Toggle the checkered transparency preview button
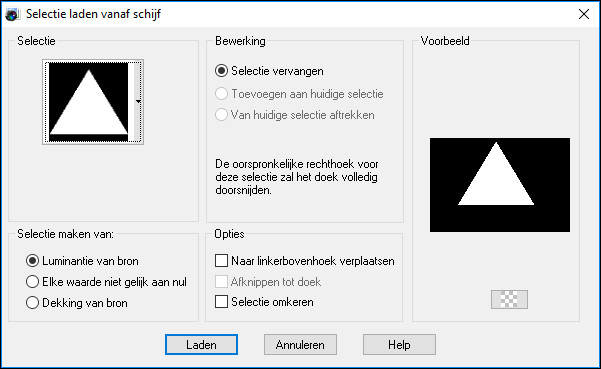 pyautogui.click(x=509, y=299)
